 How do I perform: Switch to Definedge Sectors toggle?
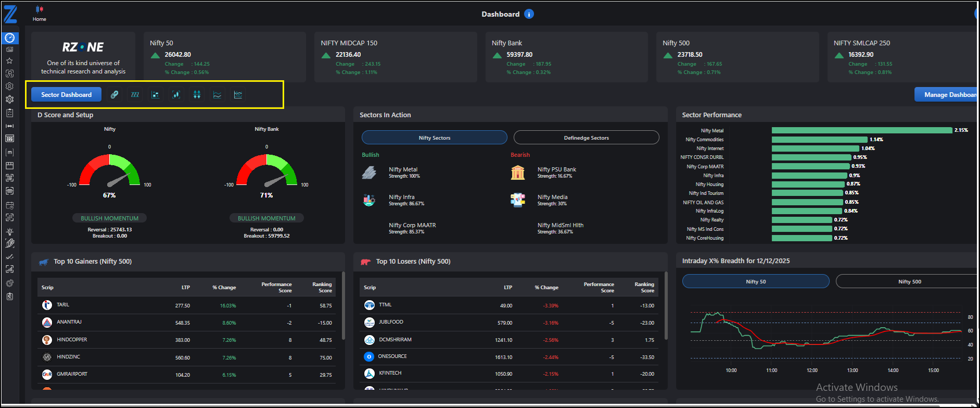click(586, 138)
